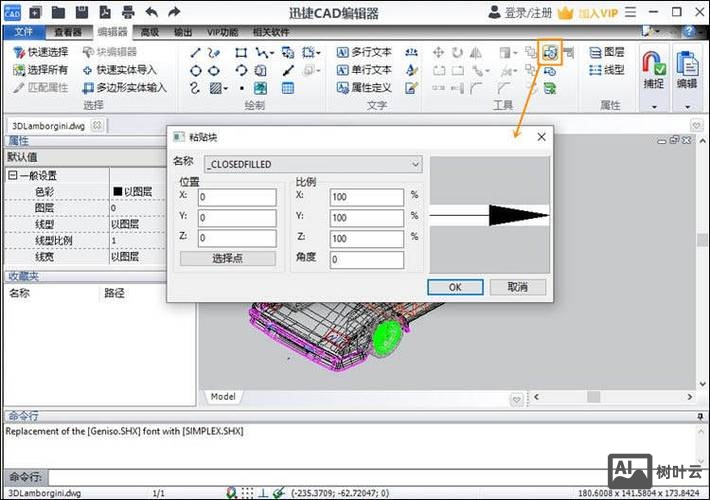Open the 文件 menu
The image size is (710, 500).
[23, 32]
